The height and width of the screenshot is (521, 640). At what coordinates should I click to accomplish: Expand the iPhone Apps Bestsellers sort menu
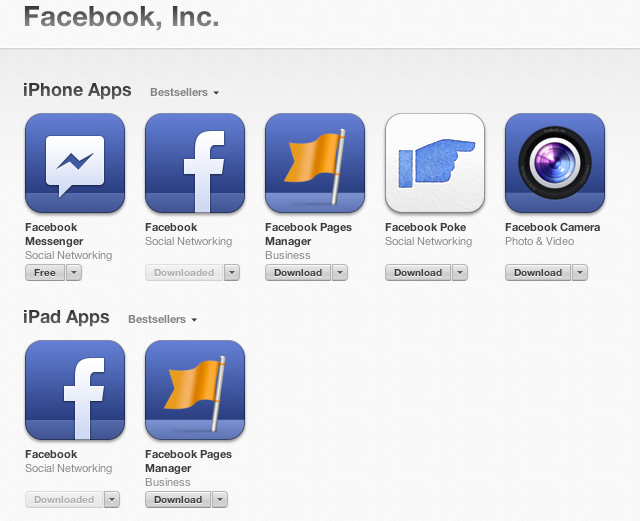[184, 92]
